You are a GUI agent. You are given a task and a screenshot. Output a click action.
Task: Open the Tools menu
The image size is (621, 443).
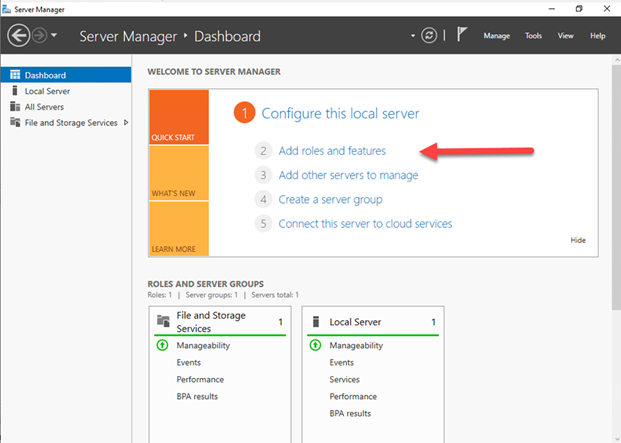[533, 36]
